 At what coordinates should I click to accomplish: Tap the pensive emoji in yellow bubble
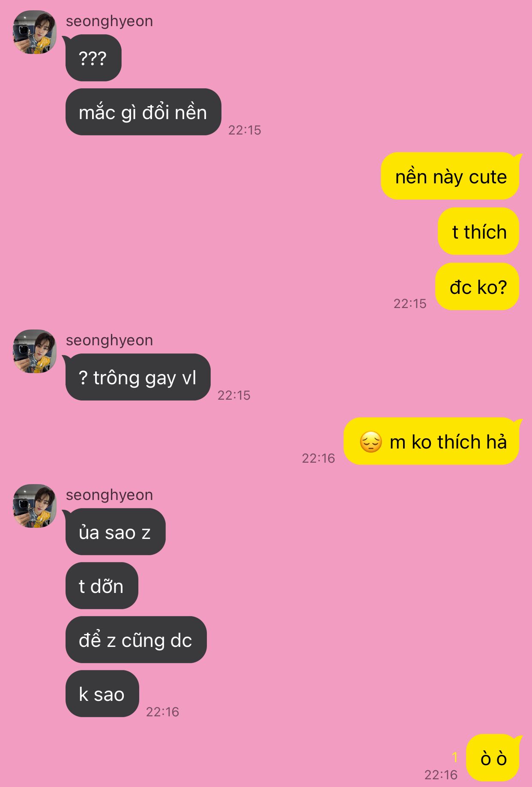coord(371,442)
